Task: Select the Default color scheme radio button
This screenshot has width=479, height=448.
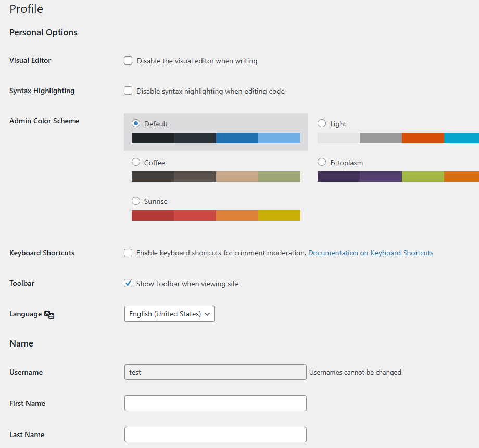Action: click(136, 124)
